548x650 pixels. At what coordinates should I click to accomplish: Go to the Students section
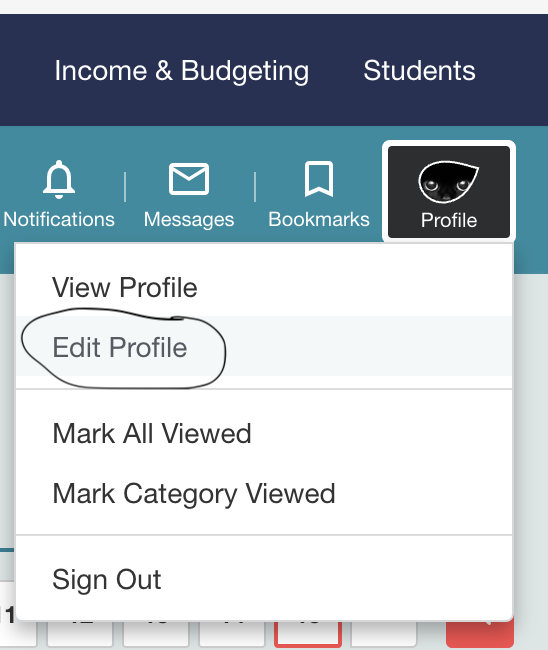tap(419, 70)
